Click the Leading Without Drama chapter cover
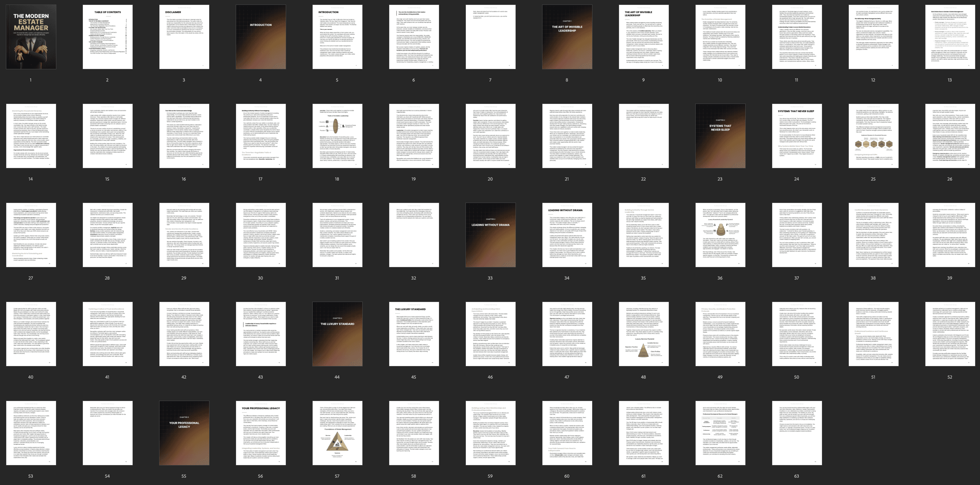The height and width of the screenshot is (485, 980). [x=490, y=235]
